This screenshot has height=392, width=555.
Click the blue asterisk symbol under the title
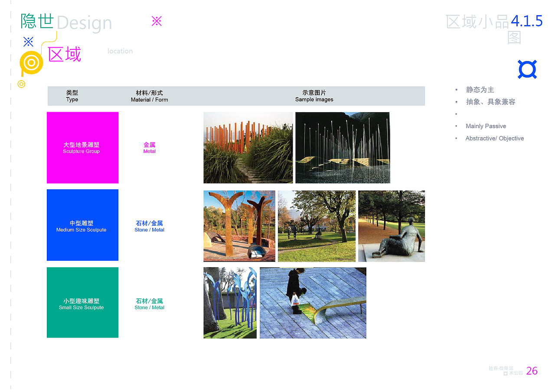point(28,42)
